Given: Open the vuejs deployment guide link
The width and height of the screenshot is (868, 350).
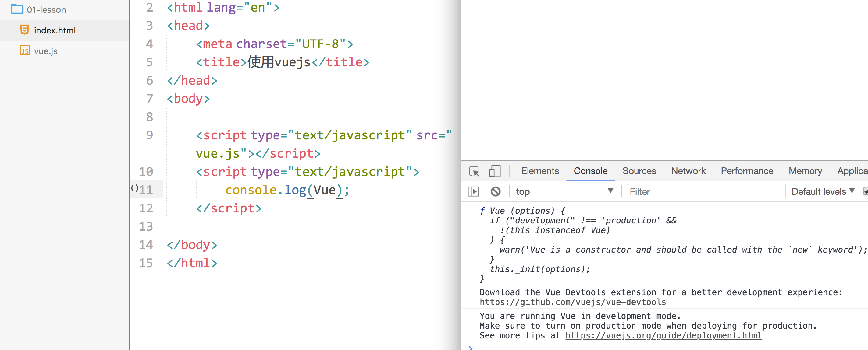Looking at the screenshot, I should click(x=663, y=335).
